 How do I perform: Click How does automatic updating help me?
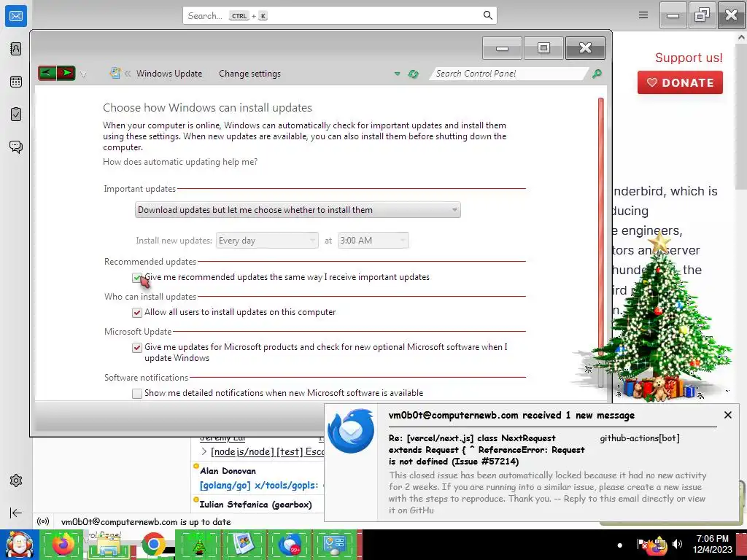[180, 162]
